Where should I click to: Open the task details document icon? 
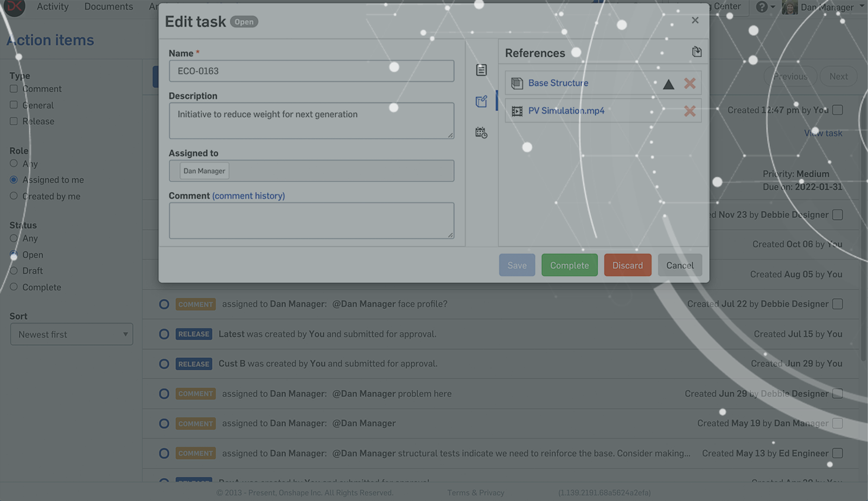click(x=481, y=70)
